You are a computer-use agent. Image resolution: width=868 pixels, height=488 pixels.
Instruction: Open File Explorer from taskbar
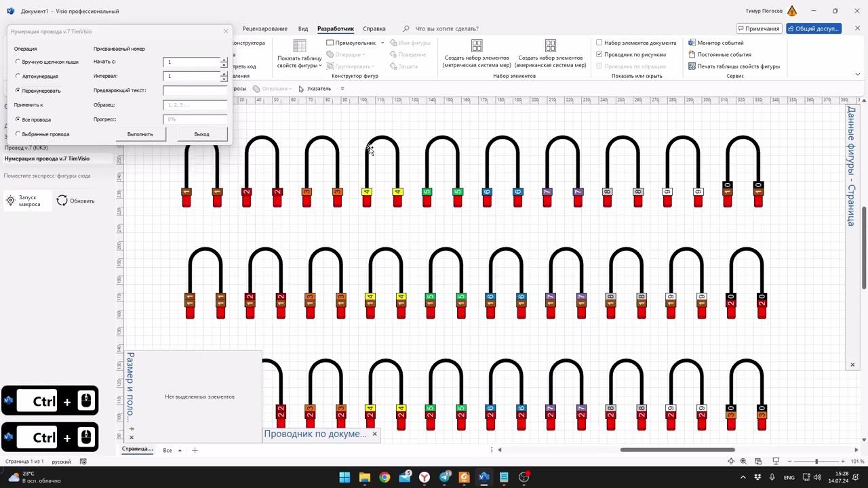click(364, 477)
